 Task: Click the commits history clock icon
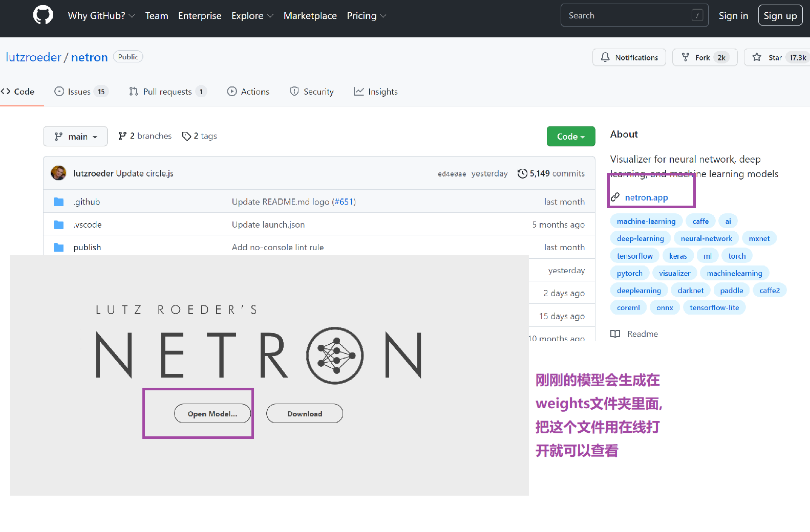click(522, 173)
